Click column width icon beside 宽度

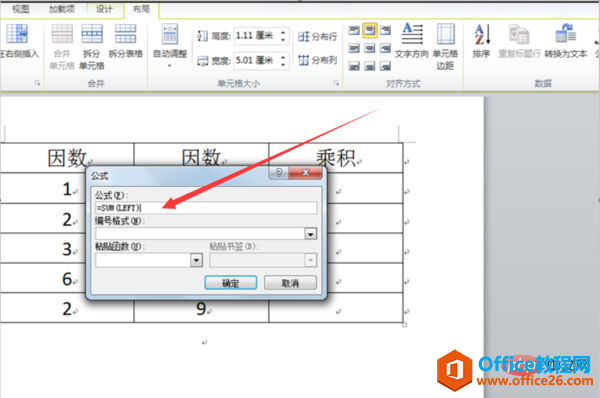click(202, 60)
